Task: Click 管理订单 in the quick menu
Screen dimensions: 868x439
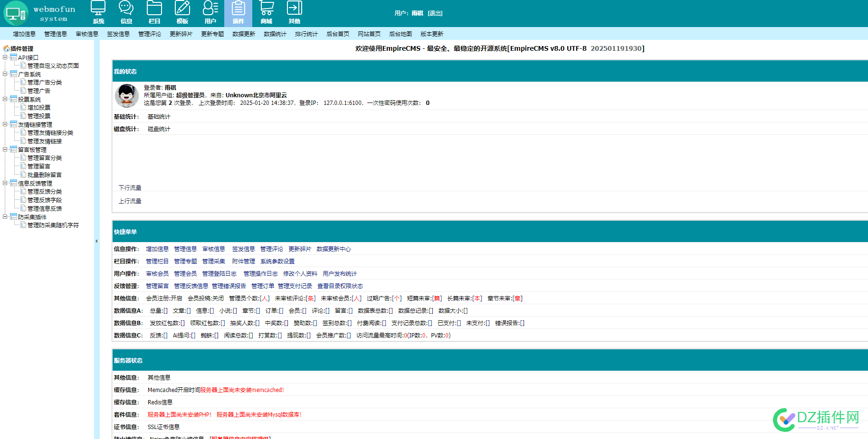Action: 263,286
